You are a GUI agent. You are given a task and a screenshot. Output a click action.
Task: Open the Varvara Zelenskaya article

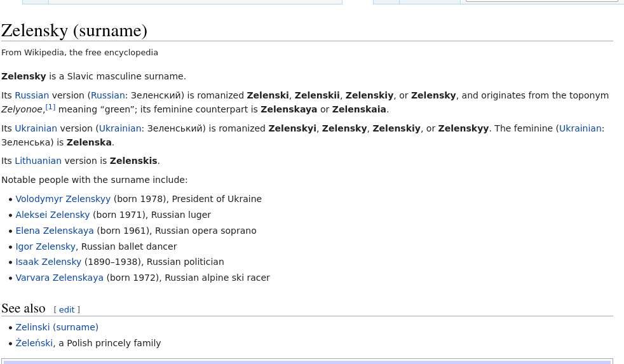tap(59, 278)
